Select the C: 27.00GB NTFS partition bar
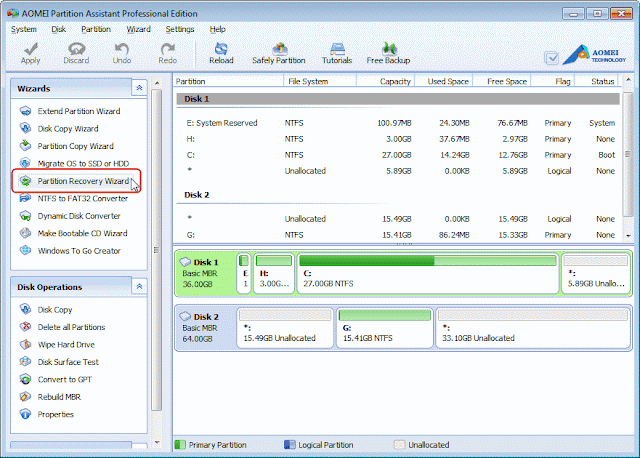The image size is (640, 458). point(427,273)
